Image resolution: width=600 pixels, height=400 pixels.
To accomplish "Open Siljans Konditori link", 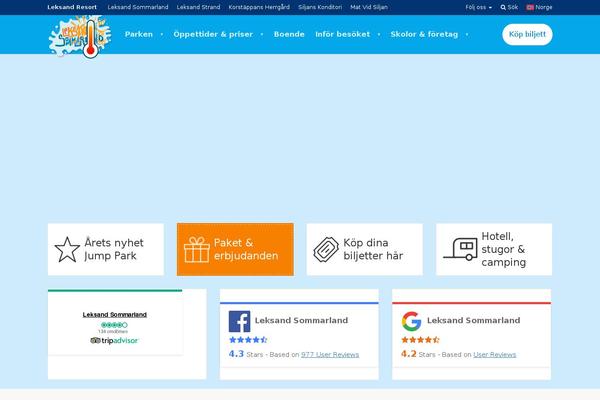I will pyautogui.click(x=320, y=7).
